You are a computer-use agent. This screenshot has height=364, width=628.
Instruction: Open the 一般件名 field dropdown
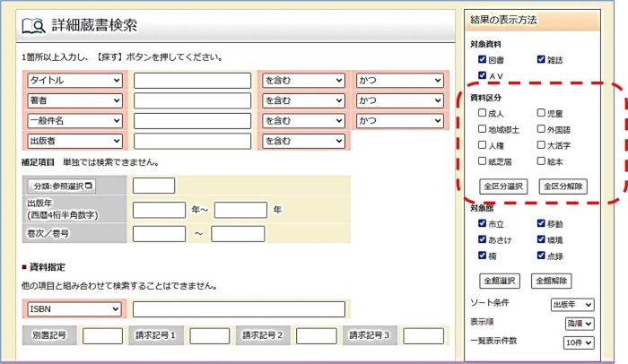pyautogui.click(x=74, y=120)
